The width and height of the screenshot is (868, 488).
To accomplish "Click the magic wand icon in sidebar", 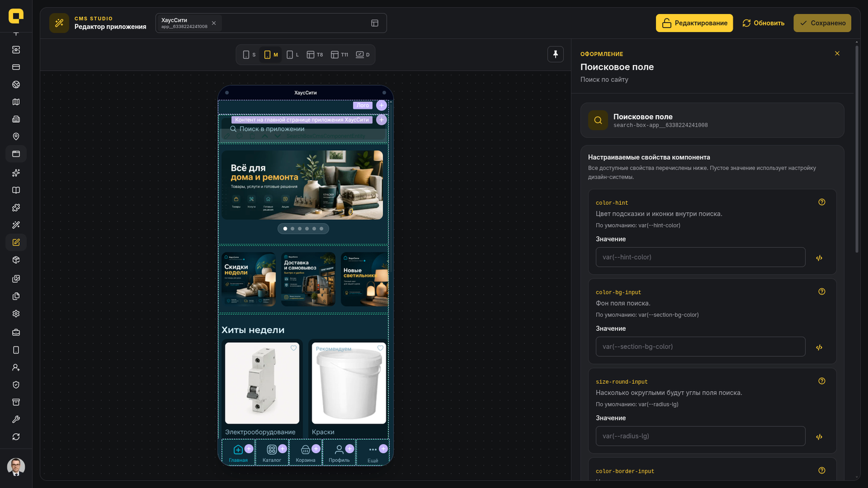I will coord(16,225).
